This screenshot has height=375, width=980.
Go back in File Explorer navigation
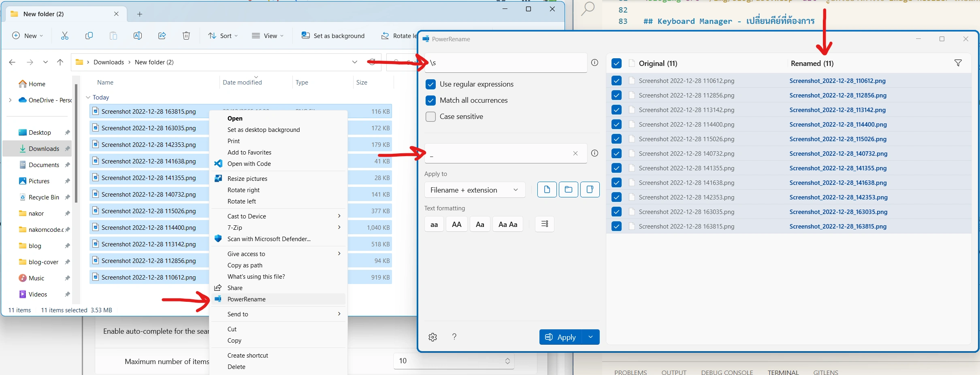pyautogui.click(x=12, y=62)
